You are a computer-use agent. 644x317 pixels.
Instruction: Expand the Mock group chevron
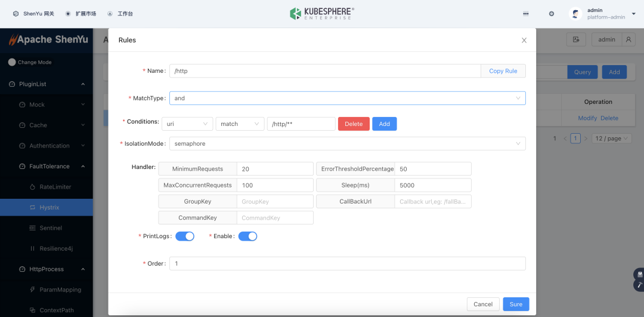pyautogui.click(x=83, y=104)
